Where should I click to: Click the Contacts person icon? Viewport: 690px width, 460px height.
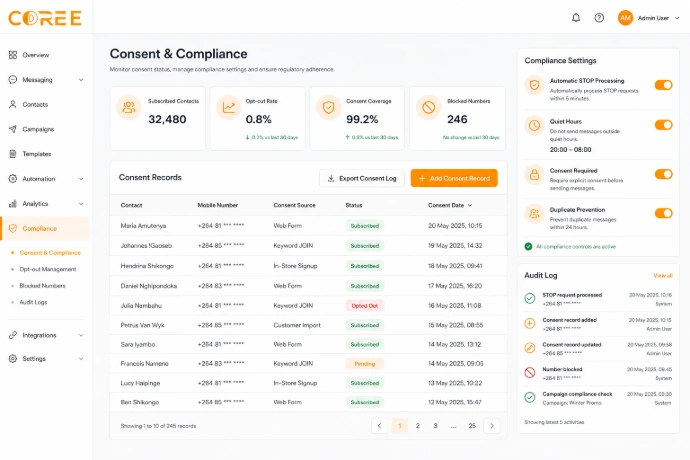[x=13, y=104]
